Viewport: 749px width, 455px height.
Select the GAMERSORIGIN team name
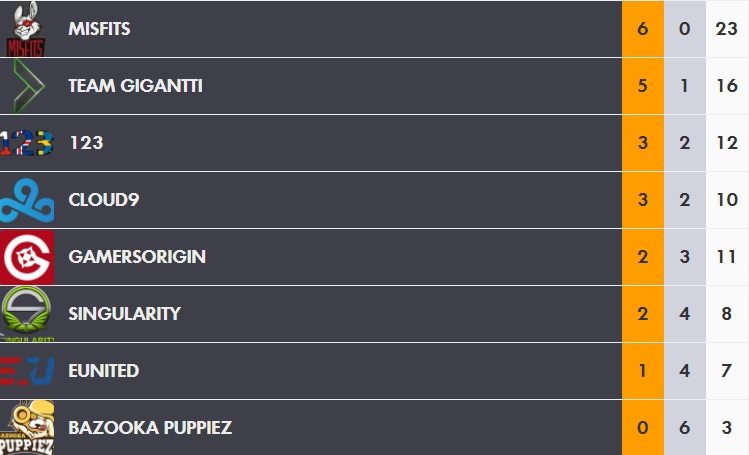(x=137, y=257)
